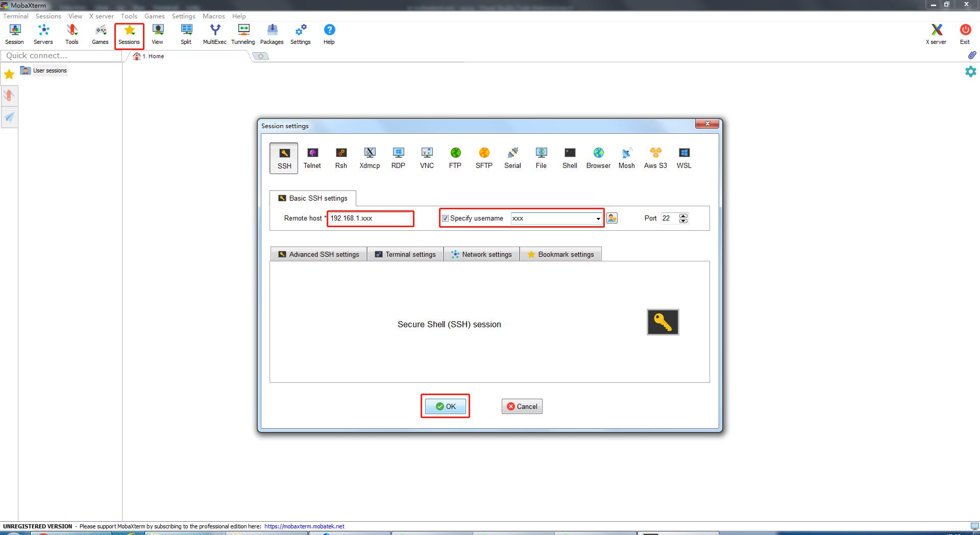Click the Quick connect search field
Image resolution: width=980 pixels, height=535 pixels.
[x=61, y=56]
